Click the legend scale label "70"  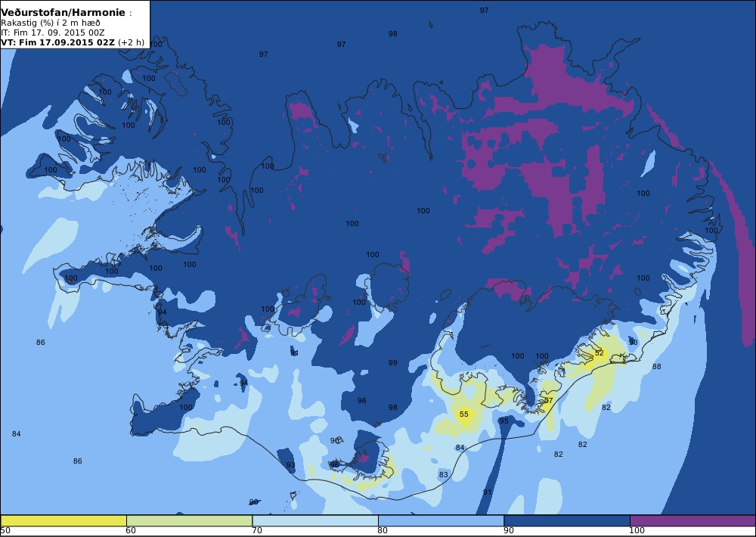click(x=257, y=531)
